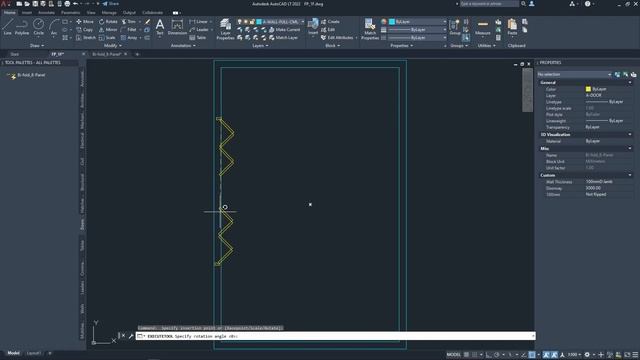Activate the Trim command

pos(129,22)
